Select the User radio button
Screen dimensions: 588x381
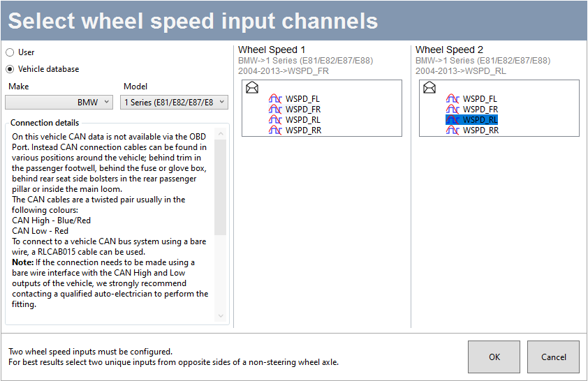click(x=10, y=52)
